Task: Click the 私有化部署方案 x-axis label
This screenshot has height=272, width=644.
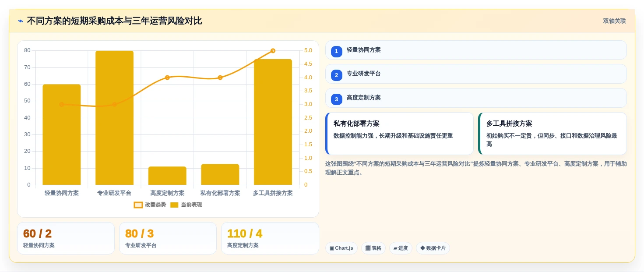Action: [220, 193]
